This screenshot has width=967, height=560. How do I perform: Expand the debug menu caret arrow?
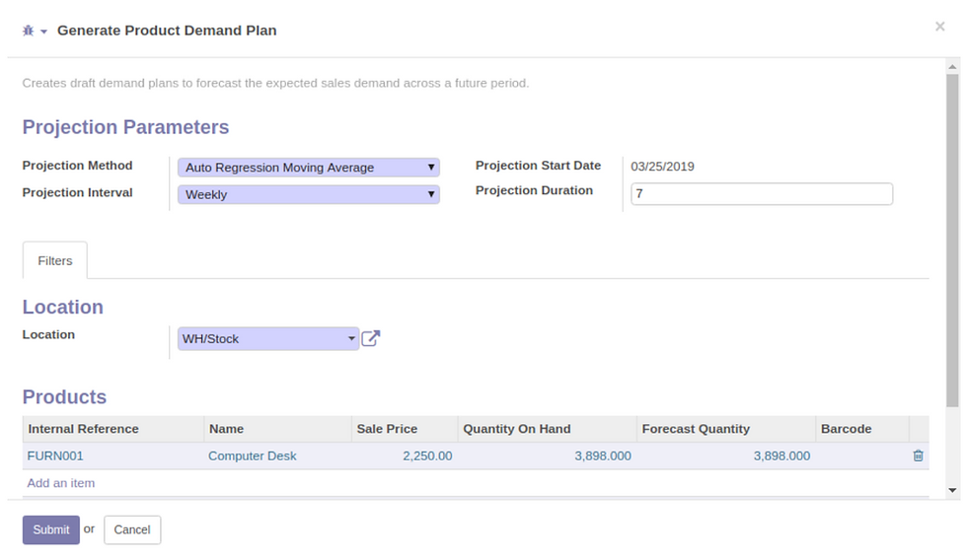point(43,32)
